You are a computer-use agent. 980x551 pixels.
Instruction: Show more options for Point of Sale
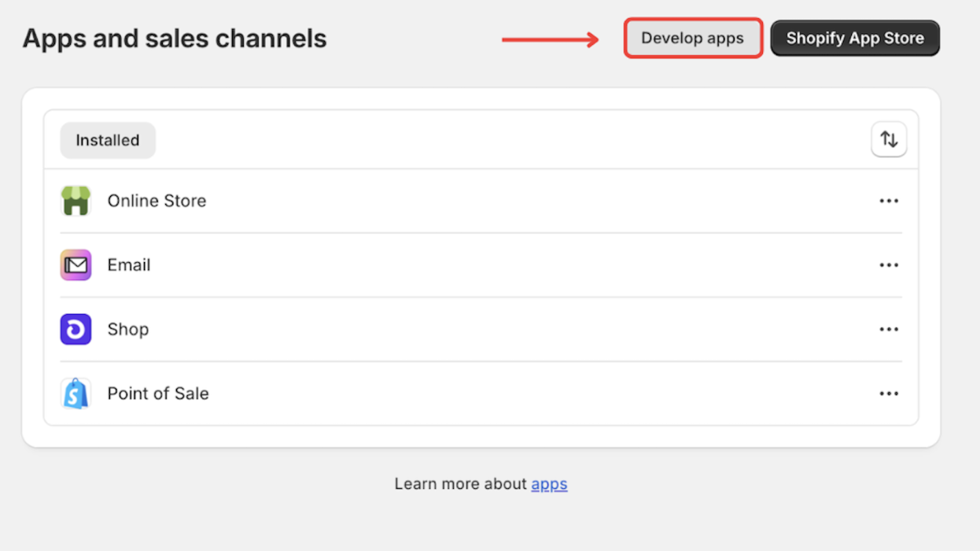coord(889,394)
